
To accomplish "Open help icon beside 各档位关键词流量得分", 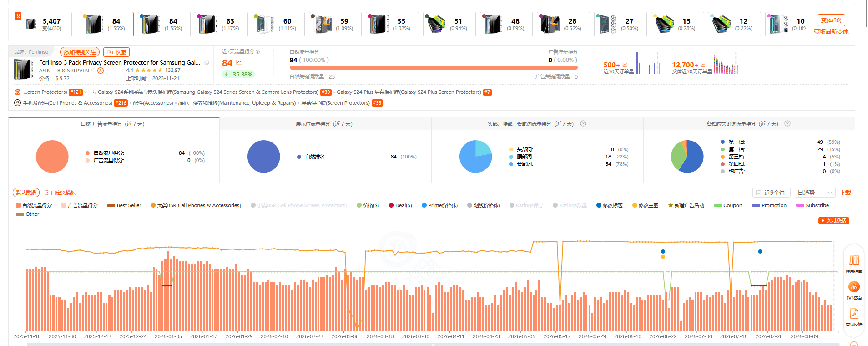I will [787, 124].
